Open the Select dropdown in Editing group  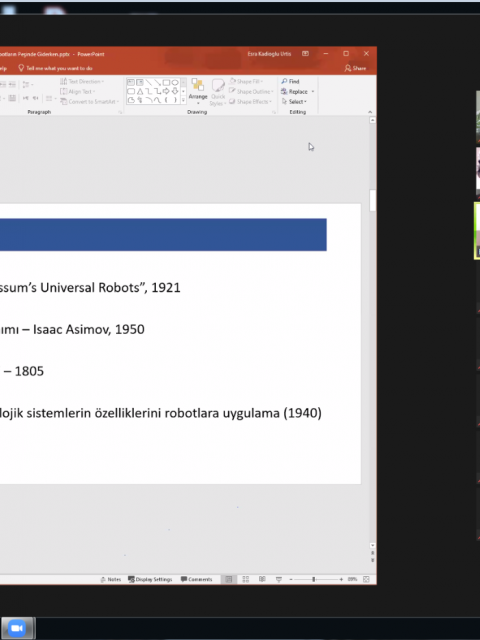pyautogui.click(x=294, y=102)
